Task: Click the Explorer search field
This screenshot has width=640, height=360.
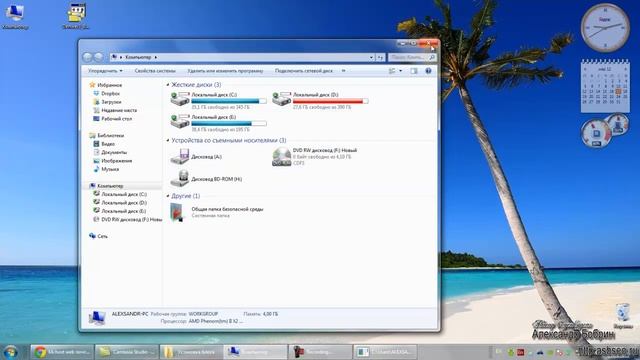Action: tap(412, 57)
